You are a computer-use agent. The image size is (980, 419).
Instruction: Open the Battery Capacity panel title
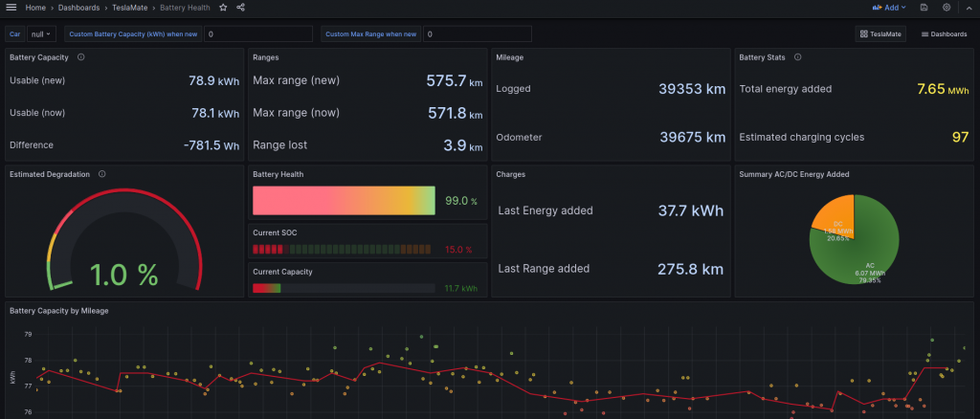point(38,56)
